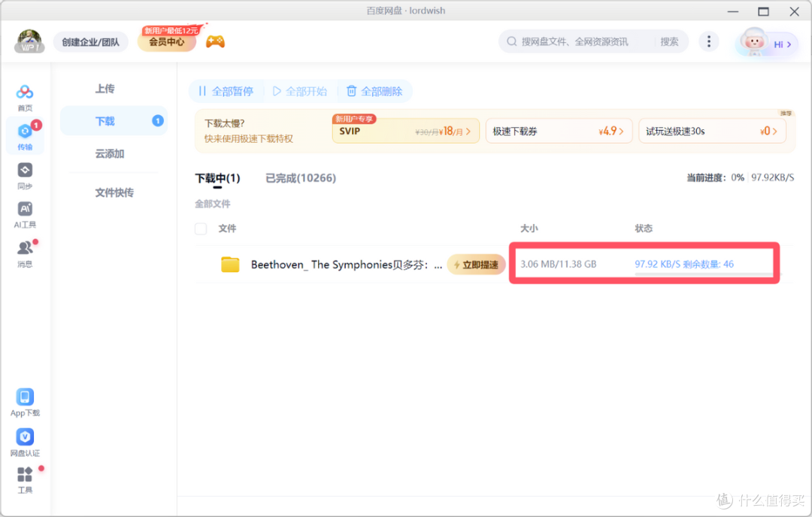
Task: Open the 消息 messages icon
Action: [x=25, y=254]
